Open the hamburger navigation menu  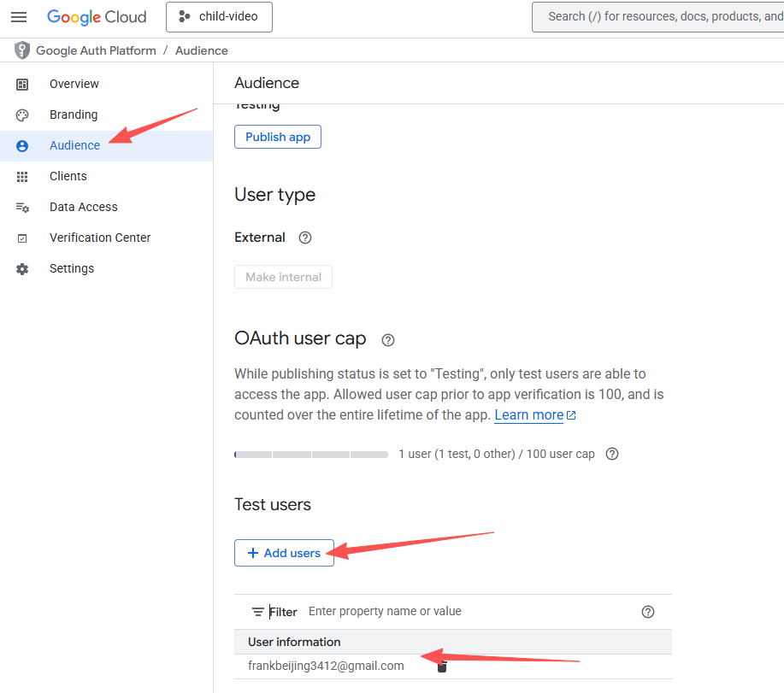click(x=19, y=17)
